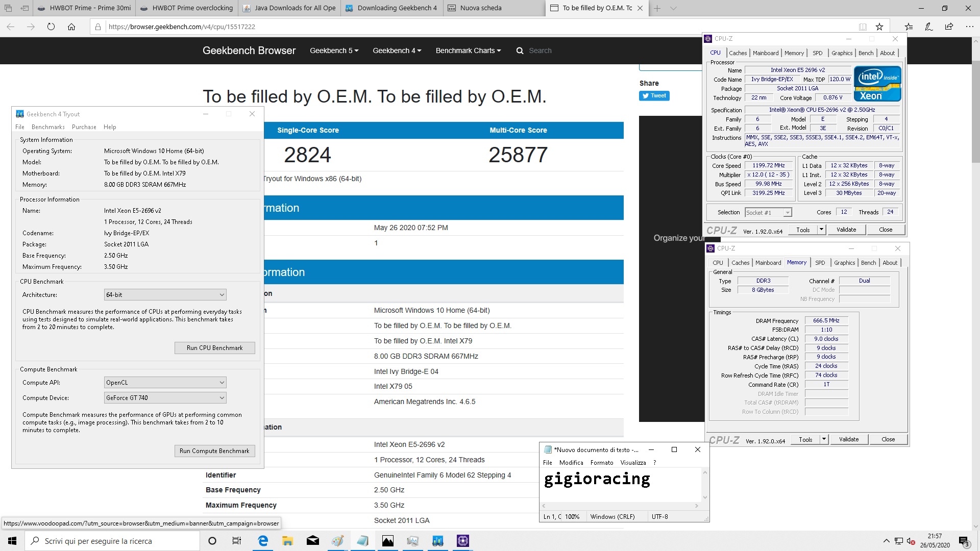This screenshot has height=551, width=980.
Task: Open the Purchase menu in Geekbench
Action: coord(84,127)
